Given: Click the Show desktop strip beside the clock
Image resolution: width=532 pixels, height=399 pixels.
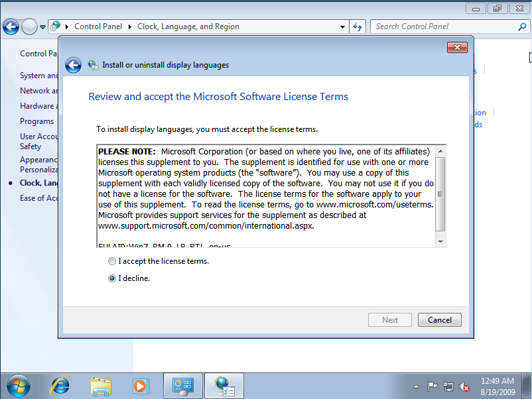Looking at the screenshot, I should point(527,386).
